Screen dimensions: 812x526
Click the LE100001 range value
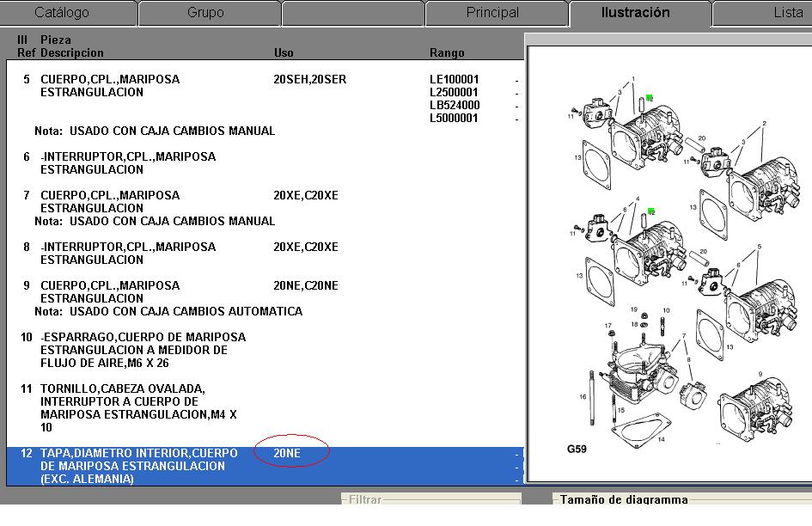[455, 79]
